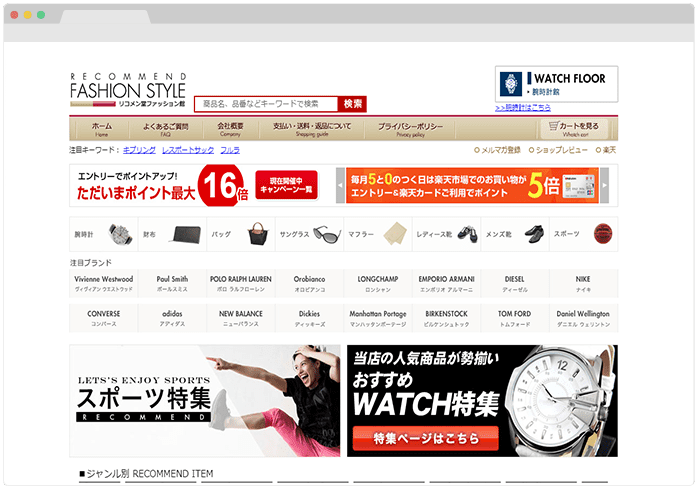Select the Orobianco brand
Image resolution: width=698 pixels, height=490 pixels.
tap(309, 283)
